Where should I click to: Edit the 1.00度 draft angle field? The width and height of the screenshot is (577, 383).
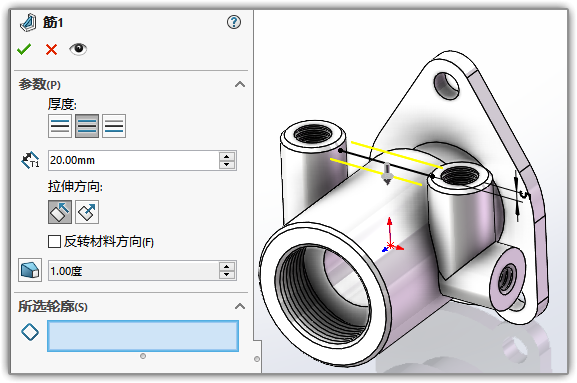(x=134, y=271)
